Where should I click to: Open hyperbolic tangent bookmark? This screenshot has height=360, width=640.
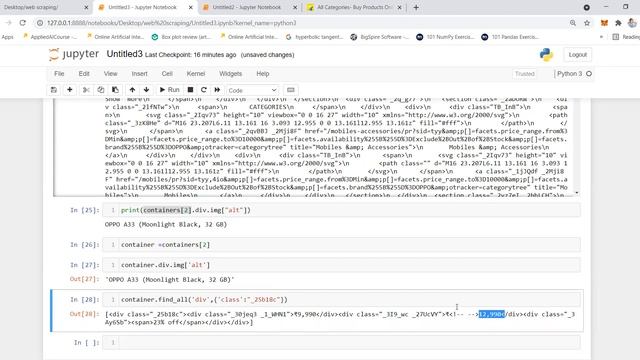pos(314,37)
